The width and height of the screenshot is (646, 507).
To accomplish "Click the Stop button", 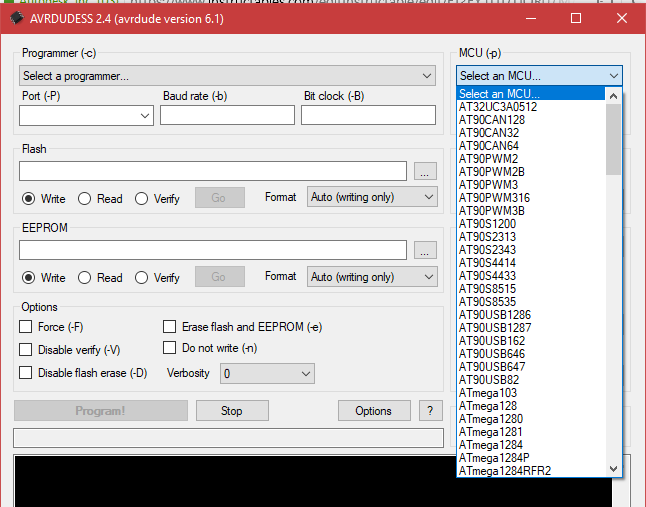I will [x=232, y=411].
